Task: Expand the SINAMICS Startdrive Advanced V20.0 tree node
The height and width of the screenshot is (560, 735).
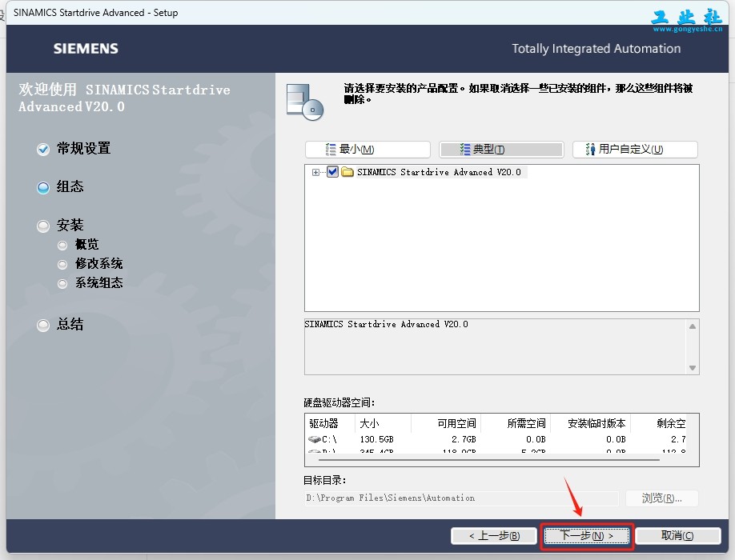Action: [x=315, y=172]
